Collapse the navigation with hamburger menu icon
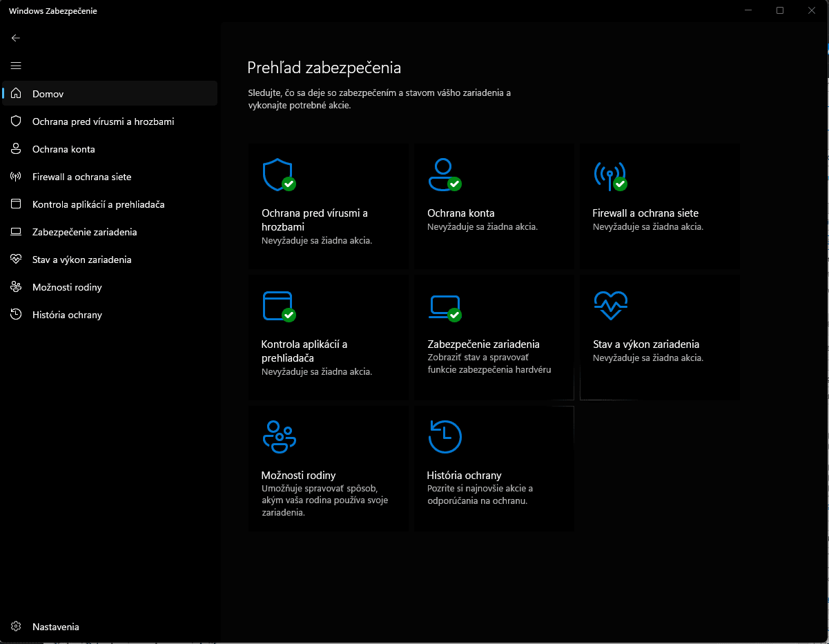The width and height of the screenshot is (829, 644). tap(16, 66)
